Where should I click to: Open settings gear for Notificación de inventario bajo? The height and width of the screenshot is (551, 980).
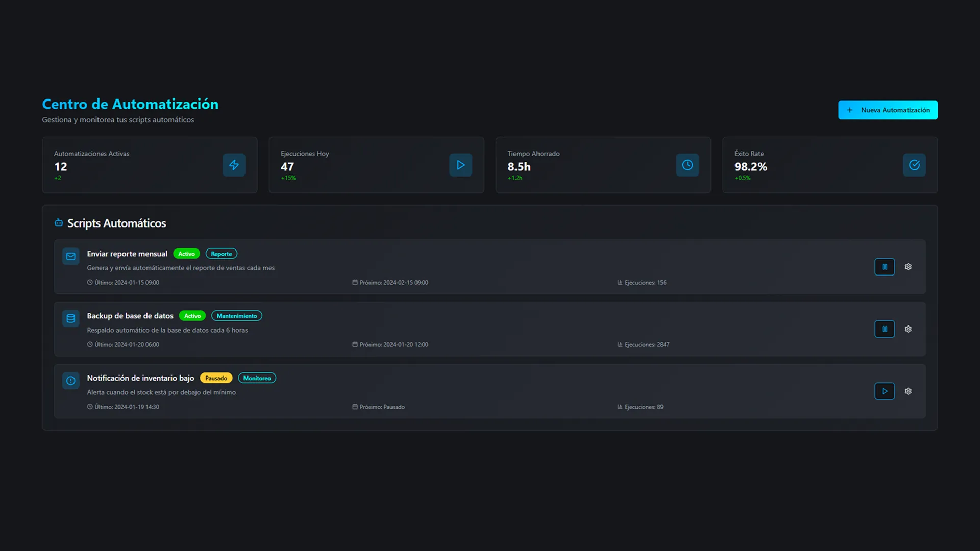coord(908,391)
